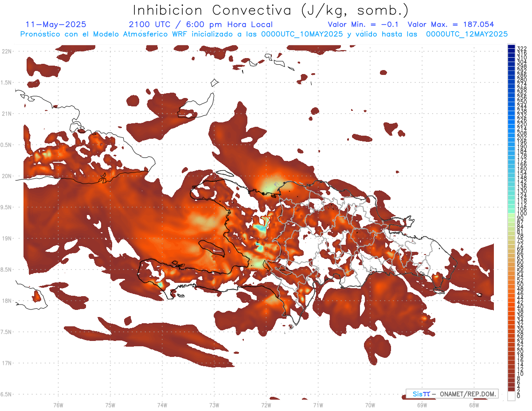Click the '71W' longitude label

point(318,404)
